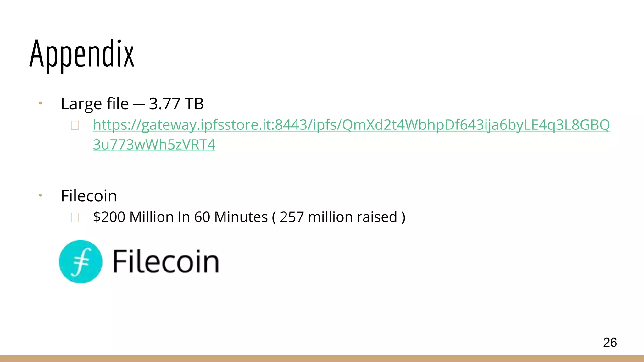The height and width of the screenshot is (362, 644).
Task: Click the '3.77 TB' file size text
Action: 176,104
